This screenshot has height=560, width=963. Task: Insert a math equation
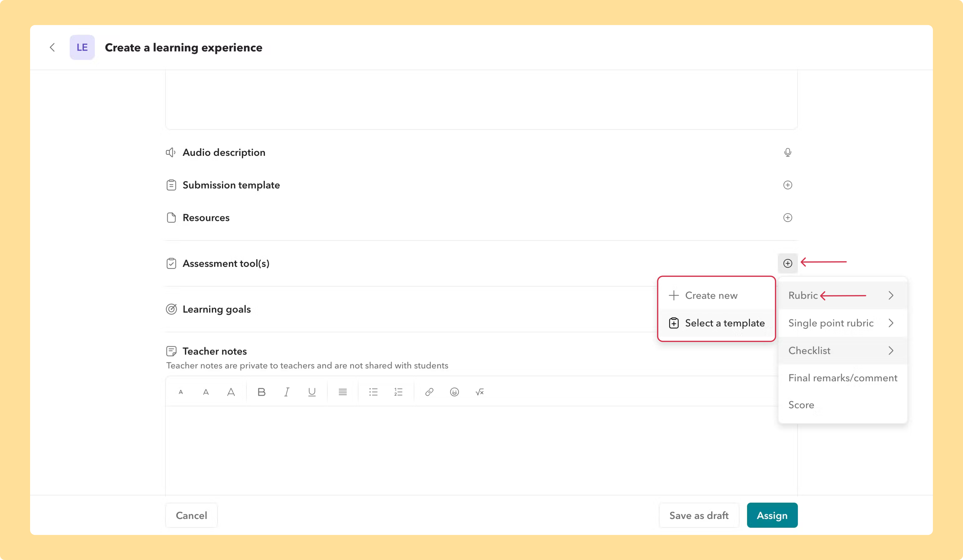pos(480,392)
